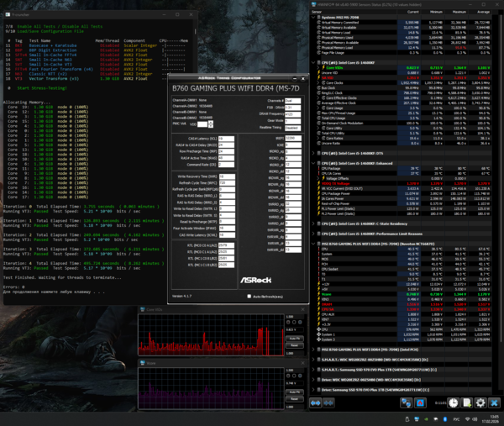Collapse the CPU [#0] Intel Core i5-14600KF group
The width and height of the screenshot is (504, 426).
pyautogui.click(x=313, y=63)
